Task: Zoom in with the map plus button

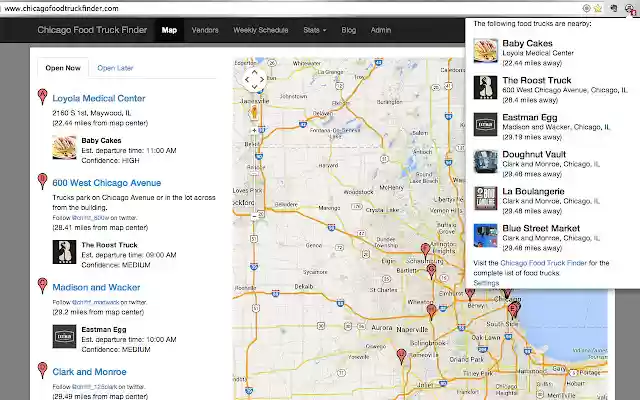Action: pyautogui.click(x=254, y=130)
